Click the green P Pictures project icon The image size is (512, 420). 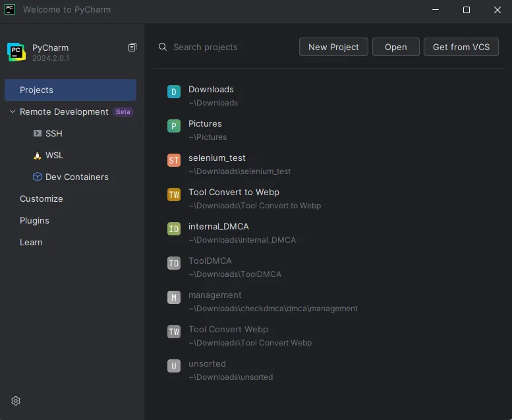tap(174, 126)
